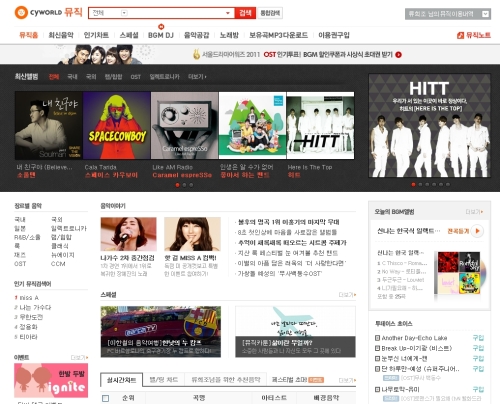Open the SPACECOWBOY album cover
The image size is (500, 404).
[x=117, y=126]
